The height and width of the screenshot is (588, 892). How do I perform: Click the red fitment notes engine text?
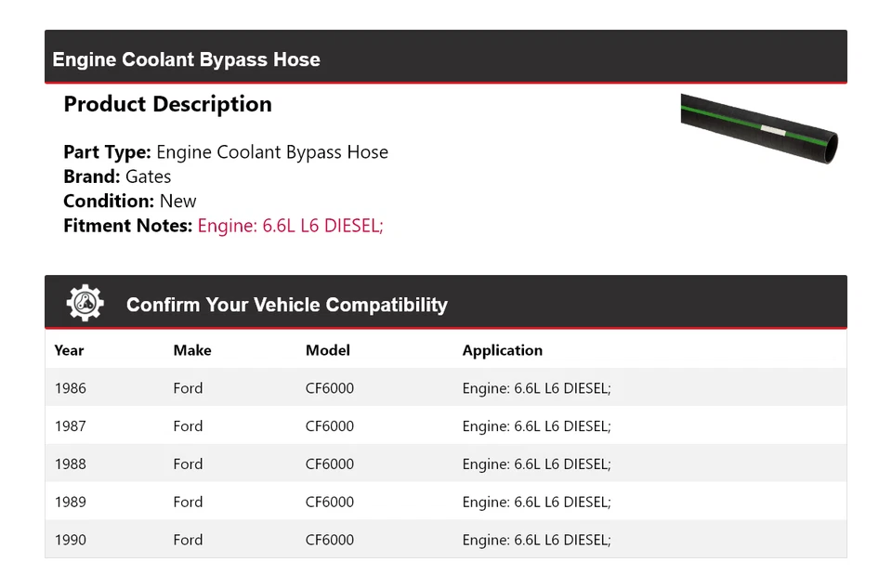point(290,226)
